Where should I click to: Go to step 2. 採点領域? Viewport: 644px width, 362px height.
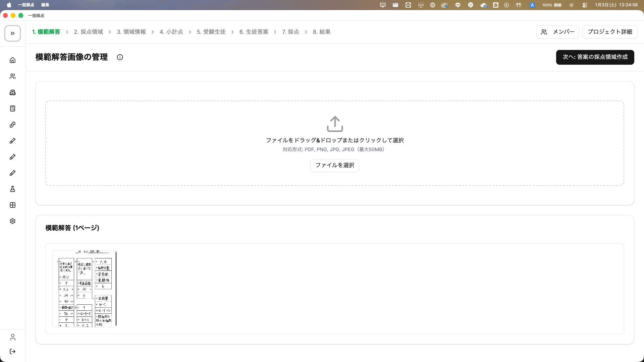tap(89, 32)
